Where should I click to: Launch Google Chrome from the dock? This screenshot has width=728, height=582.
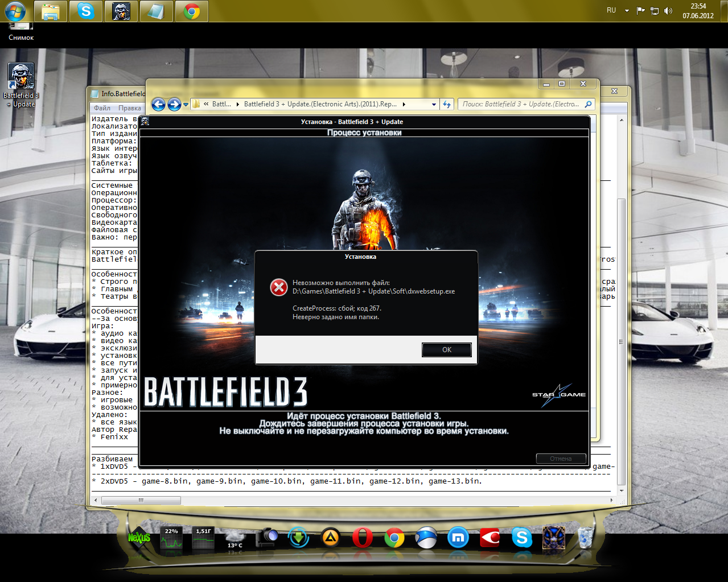(394, 537)
